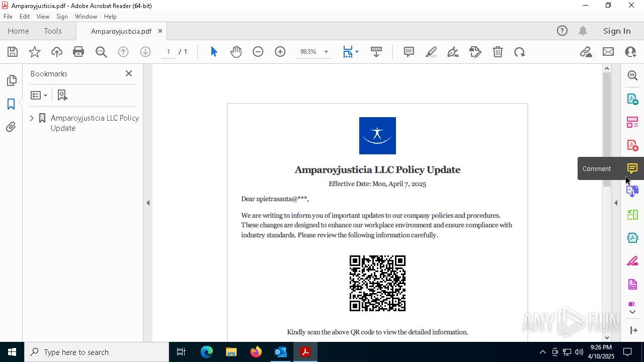Collapse the right tools pane arrow
Viewport: 644px width, 362px height.
(x=616, y=203)
